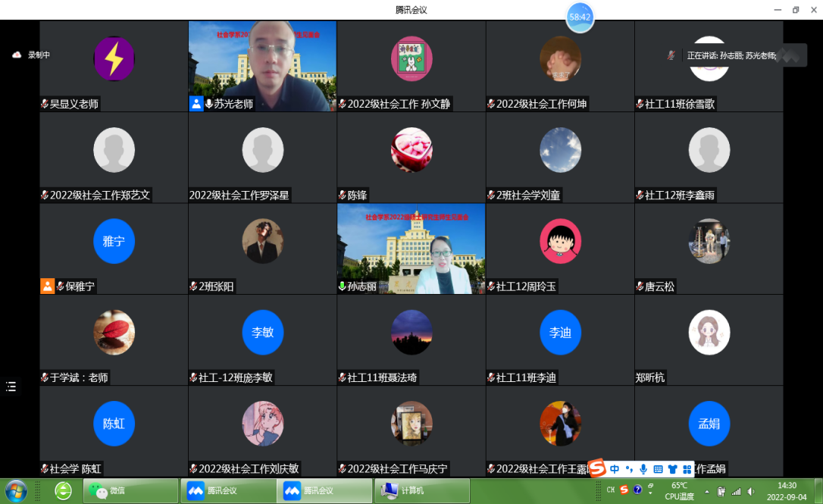Click green microphone icon next to 孙志丽
The width and height of the screenshot is (823, 504).
pyautogui.click(x=343, y=286)
